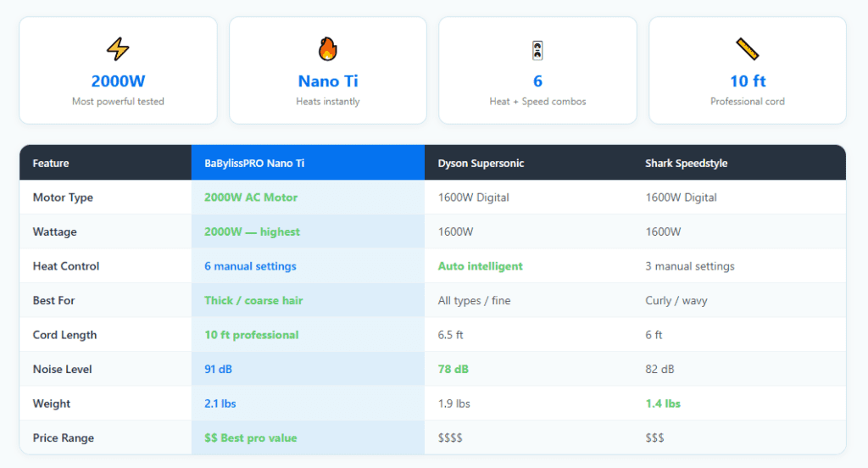868x468 pixels.
Task: Select the Dyson Supersonic column header
Action: (481, 163)
